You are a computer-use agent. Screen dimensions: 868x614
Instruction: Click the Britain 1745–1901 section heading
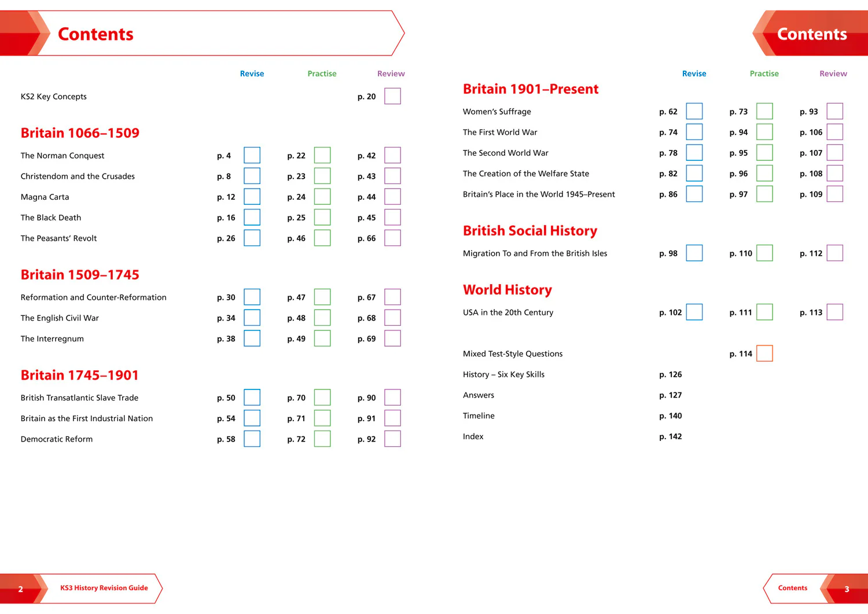click(x=80, y=375)
